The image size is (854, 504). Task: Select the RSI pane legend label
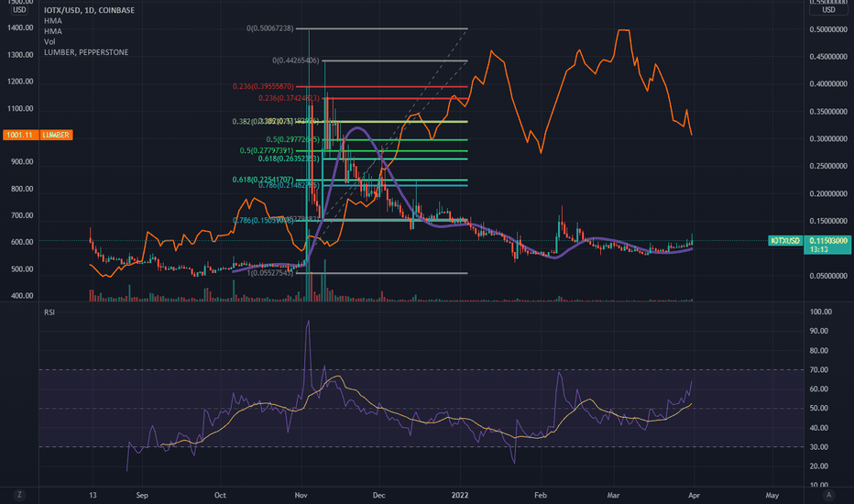49,312
